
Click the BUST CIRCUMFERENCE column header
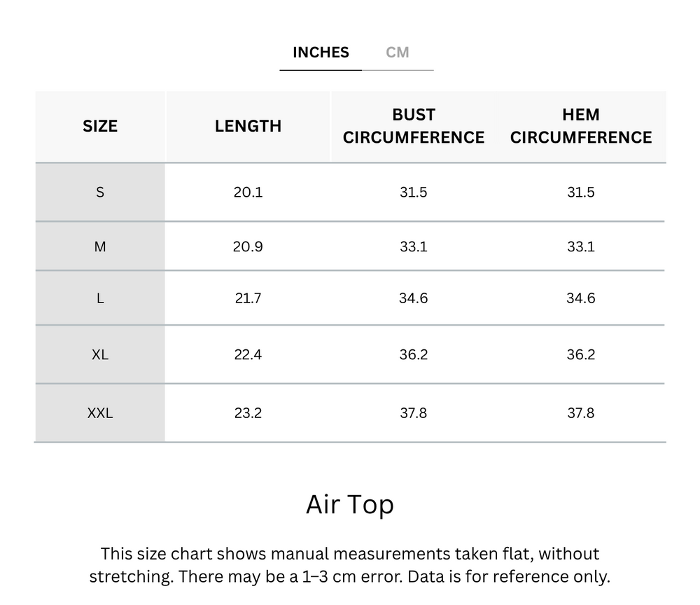tap(414, 126)
